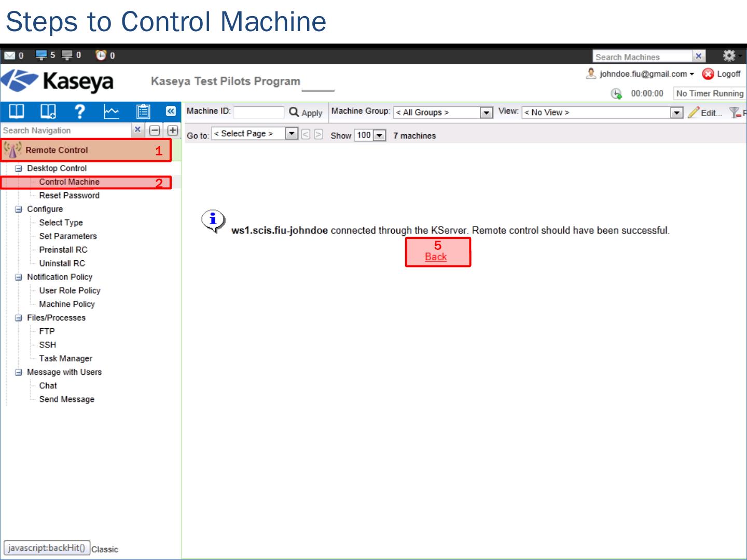Viewport: 747px width, 560px height.
Task: Clear the Search Machines box
Action: click(x=699, y=56)
